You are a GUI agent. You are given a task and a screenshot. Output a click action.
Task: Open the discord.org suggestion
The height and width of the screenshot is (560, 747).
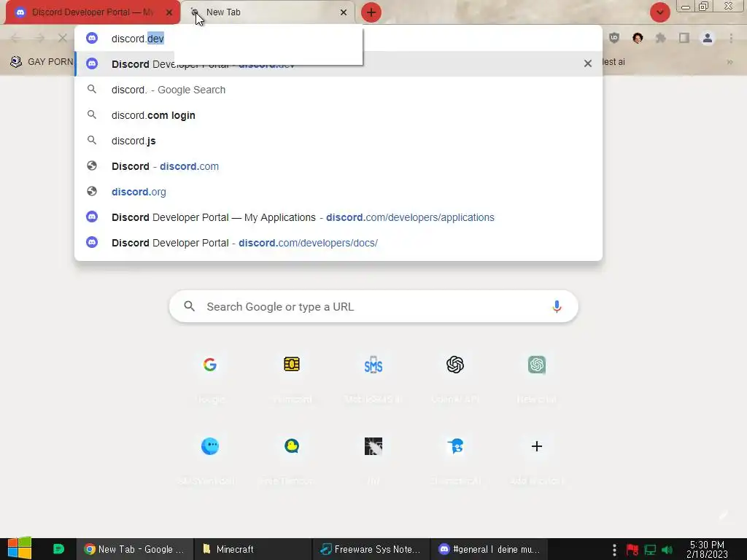tap(338, 192)
